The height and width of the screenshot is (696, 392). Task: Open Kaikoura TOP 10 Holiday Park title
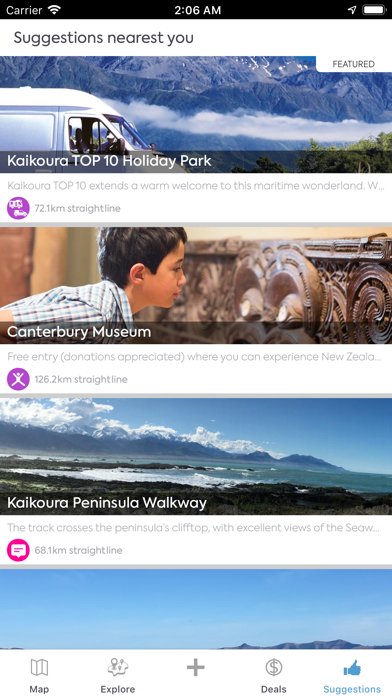tap(109, 161)
